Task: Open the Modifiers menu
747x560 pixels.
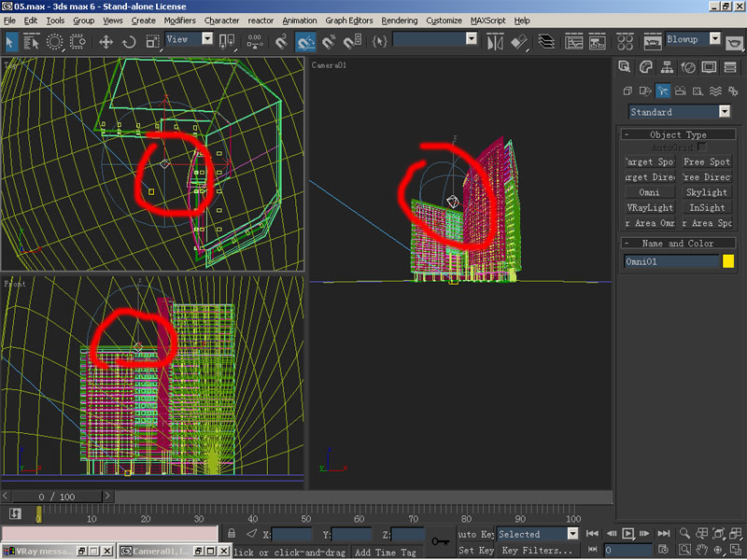Action: [x=179, y=20]
